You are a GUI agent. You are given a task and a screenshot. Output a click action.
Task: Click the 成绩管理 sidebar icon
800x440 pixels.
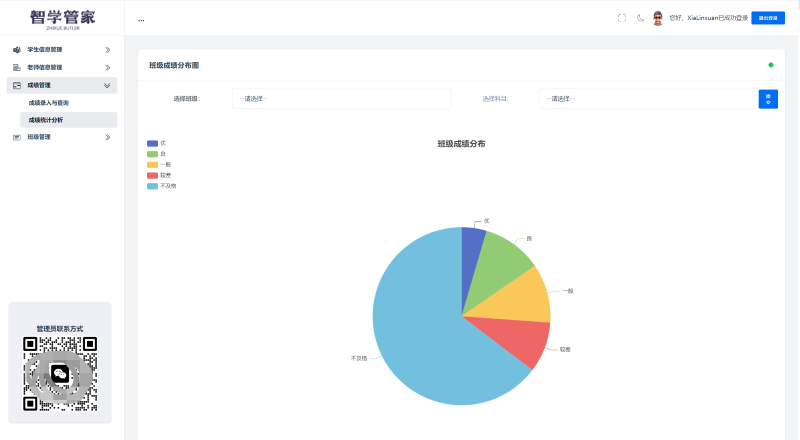point(17,85)
